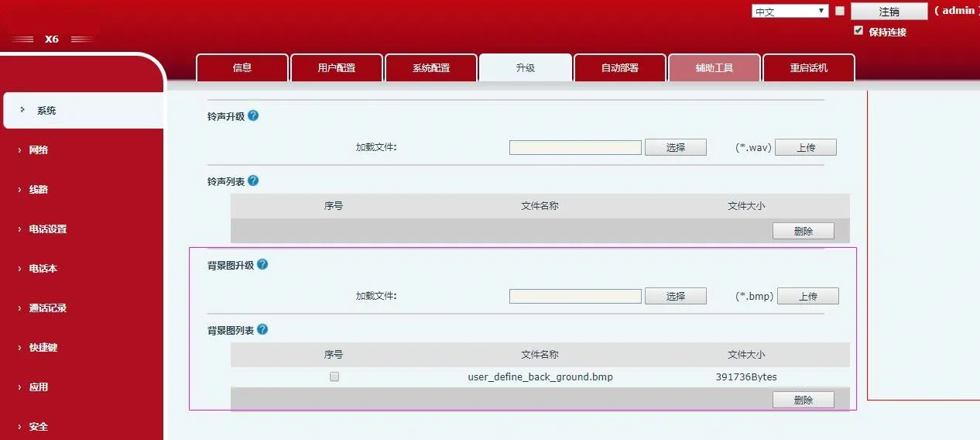Open the 重启话机 tab
The image size is (980, 440).
pyautogui.click(x=808, y=68)
